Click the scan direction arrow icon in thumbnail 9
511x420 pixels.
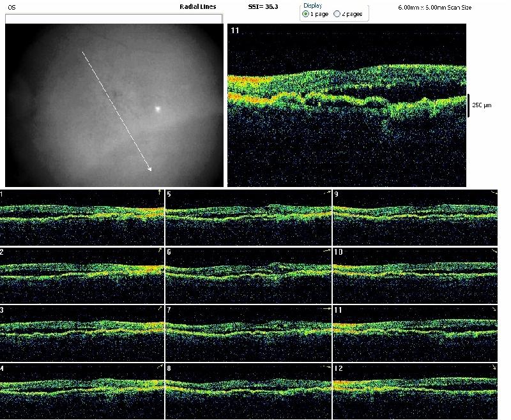pos(494,191)
